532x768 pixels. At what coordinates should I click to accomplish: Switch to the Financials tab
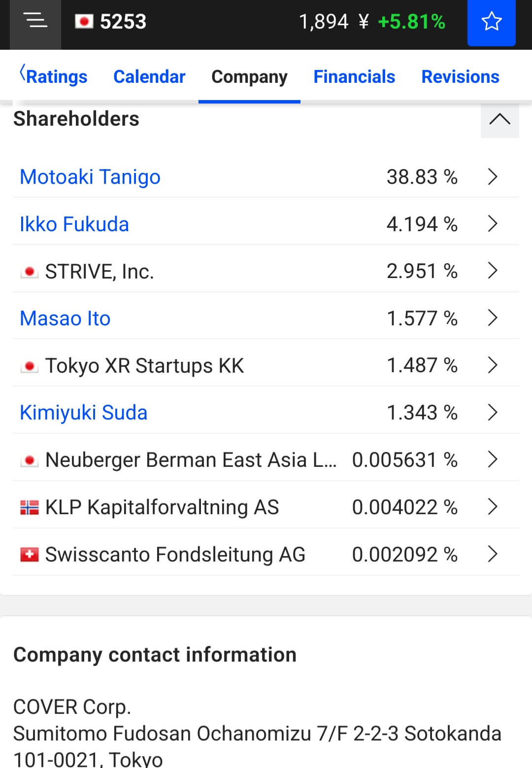point(354,76)
